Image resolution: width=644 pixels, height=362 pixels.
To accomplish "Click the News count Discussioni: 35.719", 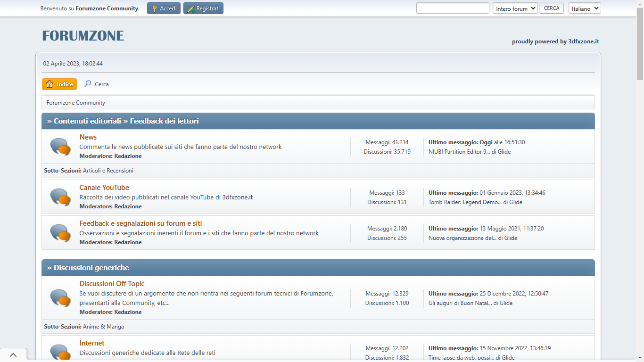I will pyautogui.click(x=387, y=152).
